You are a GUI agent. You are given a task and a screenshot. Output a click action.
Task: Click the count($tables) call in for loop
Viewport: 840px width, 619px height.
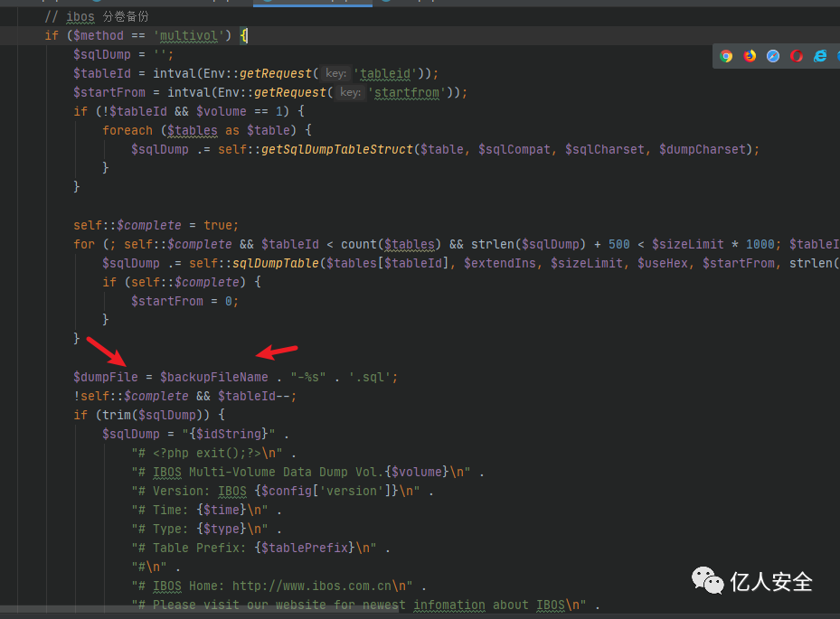click(x=392, y=245)
